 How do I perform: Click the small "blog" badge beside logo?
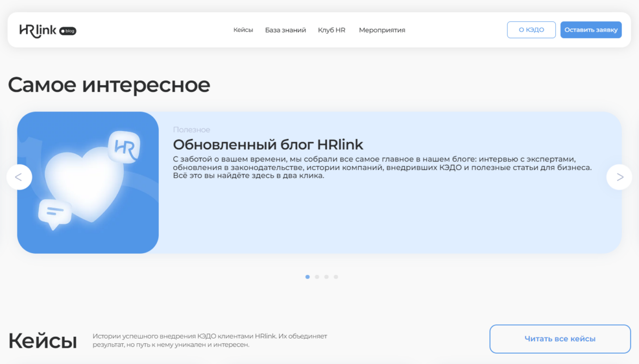(x=68, y=32)
